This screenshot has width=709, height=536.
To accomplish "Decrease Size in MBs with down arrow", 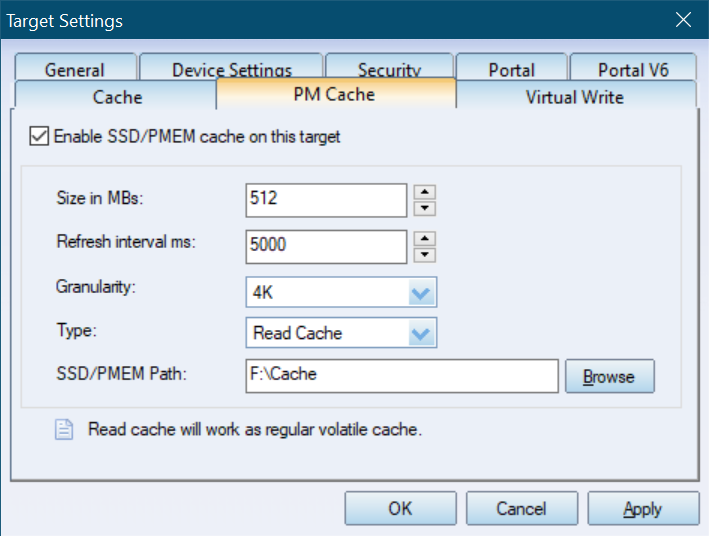I will (x=425, y=208).
